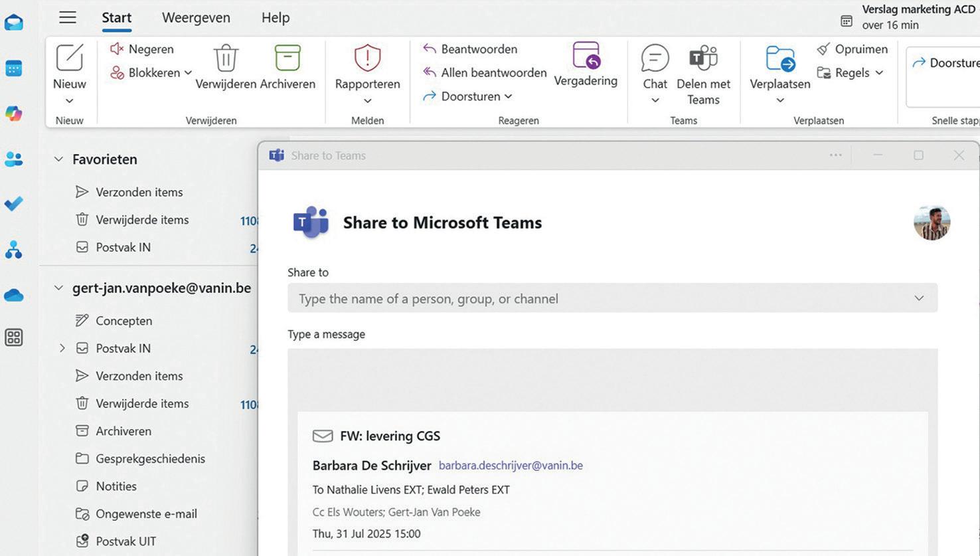This screenshot has width=980, height=556.
Task: Open the Ongewenste e-mail junk folder
Action: (146, 513)
